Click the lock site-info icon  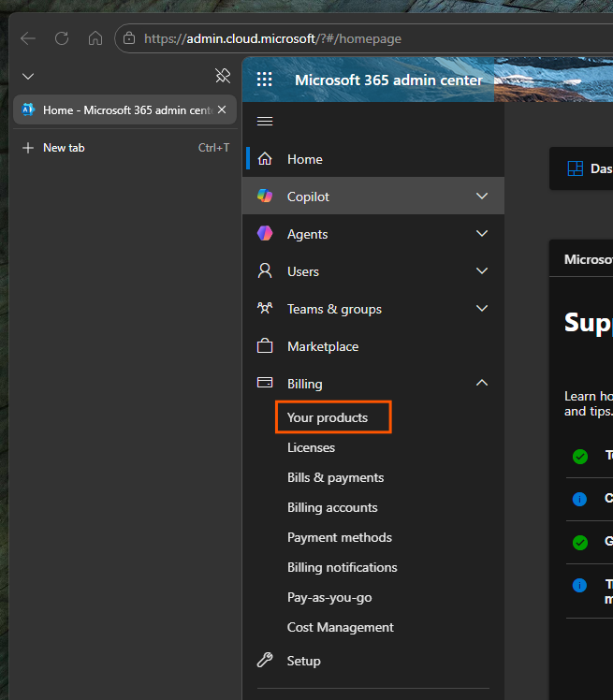(129, 38)
